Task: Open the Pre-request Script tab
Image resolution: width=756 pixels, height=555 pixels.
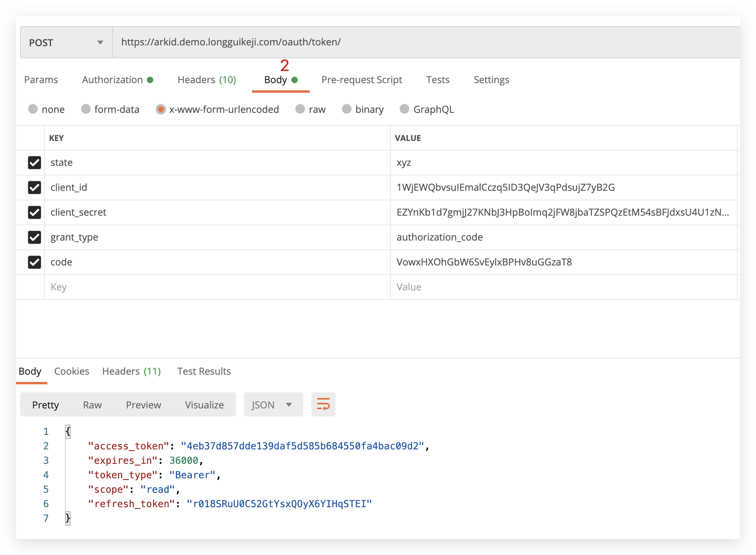Action: (362, 80)
